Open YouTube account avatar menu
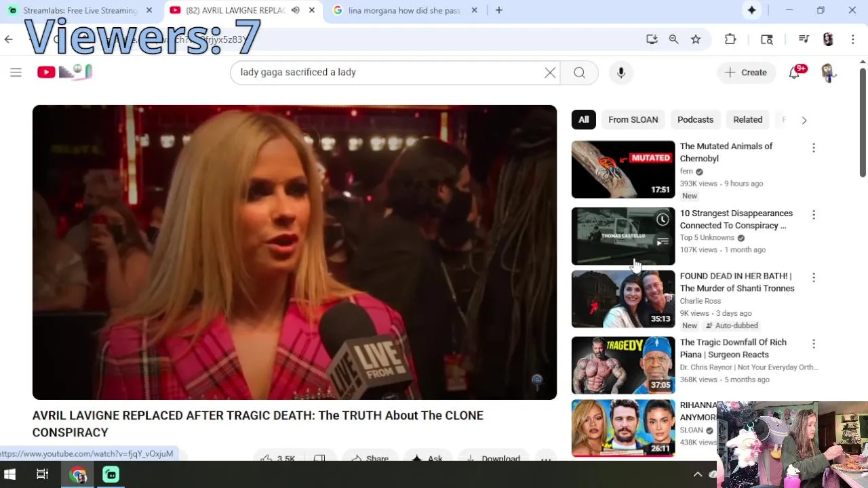868x488 pixels. point(828,73)
